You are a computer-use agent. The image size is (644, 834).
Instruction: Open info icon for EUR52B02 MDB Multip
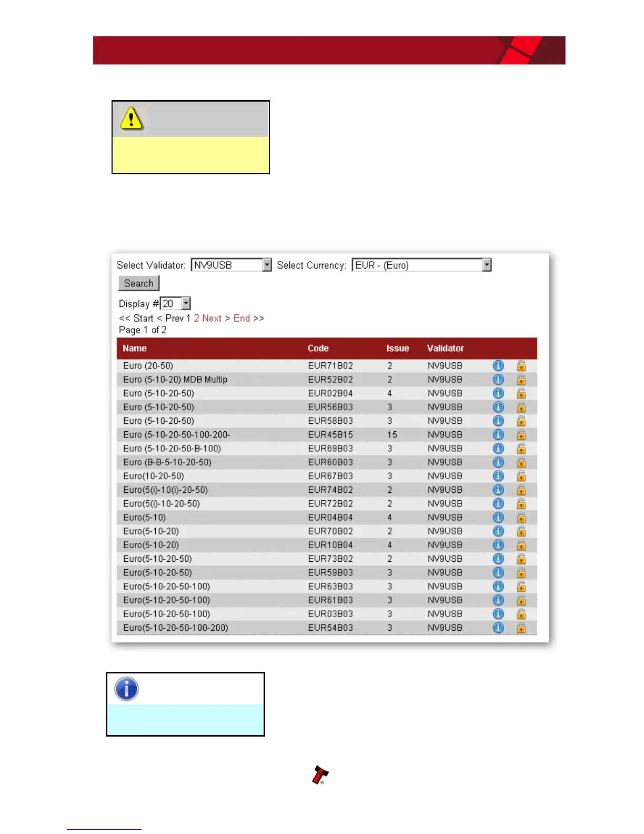point(498,379)
